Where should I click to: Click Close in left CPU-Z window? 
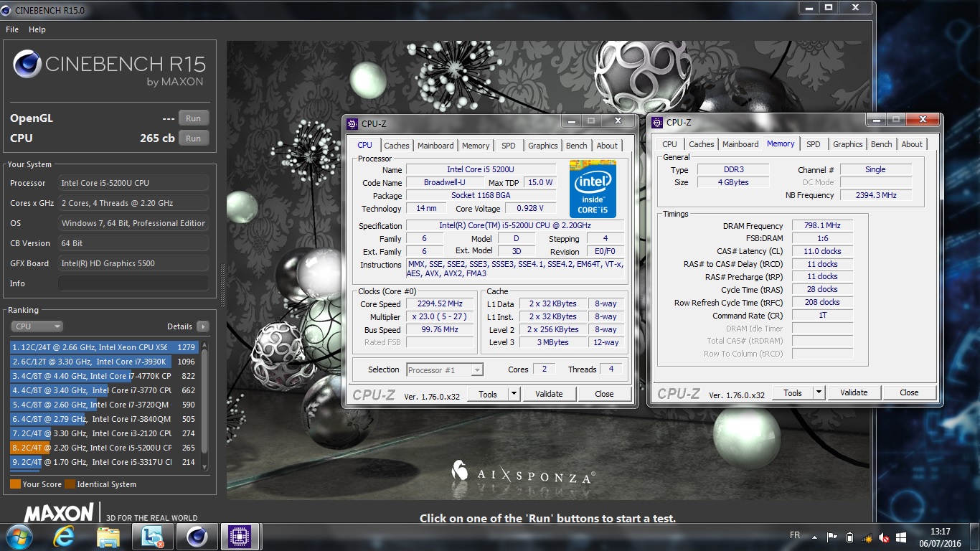coord(605,394)
